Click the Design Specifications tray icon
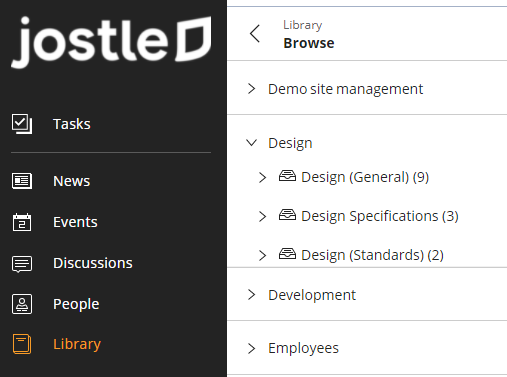 (287, 215)
